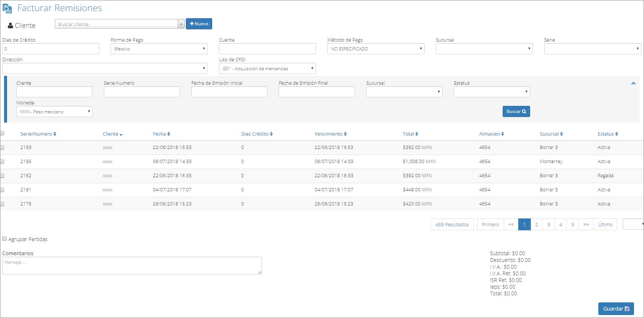The width and height of the screenshot is (644, 318).
Task: Open the Serie dropdown
Action: tap(593, 49)
